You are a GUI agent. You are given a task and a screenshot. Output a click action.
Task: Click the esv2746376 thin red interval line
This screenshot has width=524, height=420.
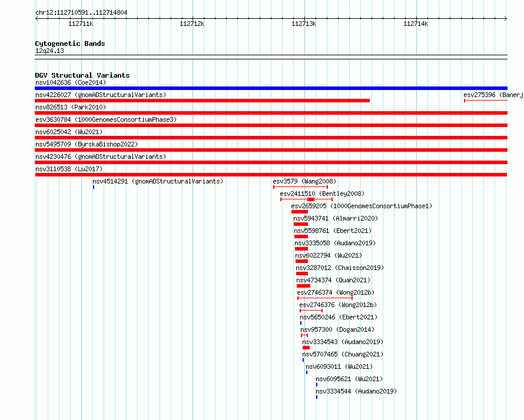pos(311,311)
